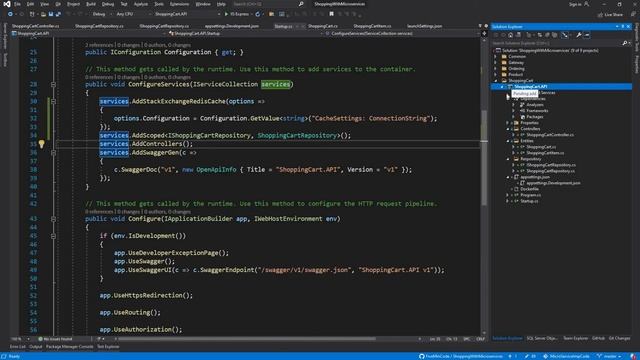Expand the Common solution folder
The height and width of the screenshot is (360, 640).
[x=496, y=57]
